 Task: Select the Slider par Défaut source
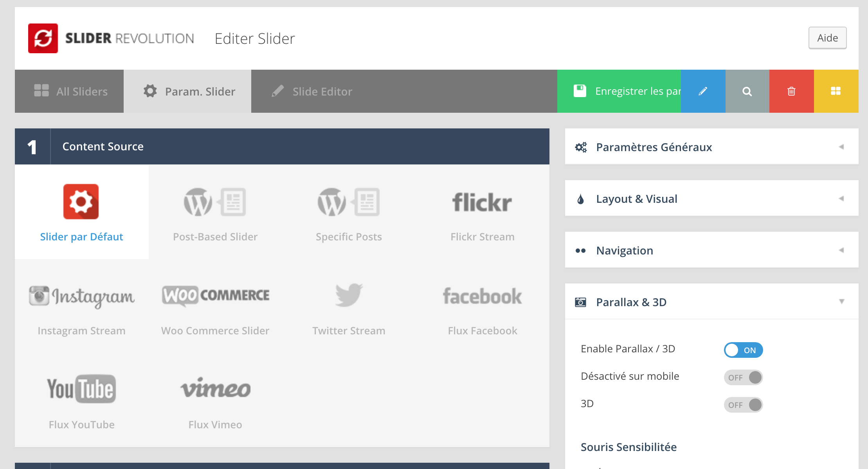(x=81, y=211)
